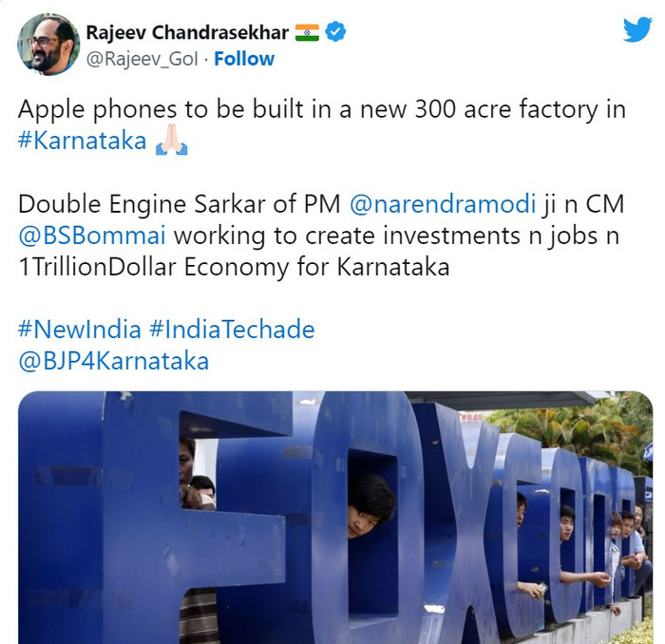Click the Twitter bird logo
Screen dimensions: 665x644
tap(637, 28)
